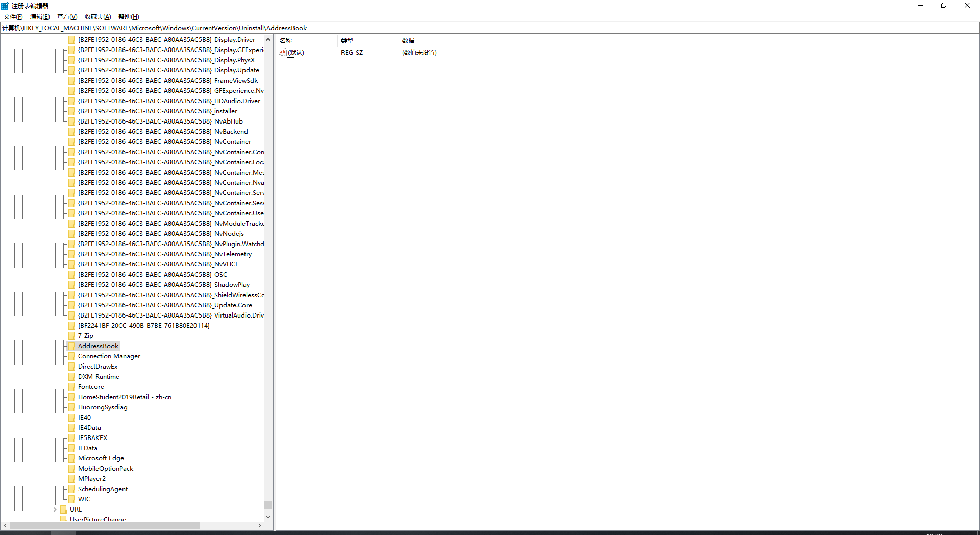Click the AddressBook folder icon

click(x=72, y=346)
